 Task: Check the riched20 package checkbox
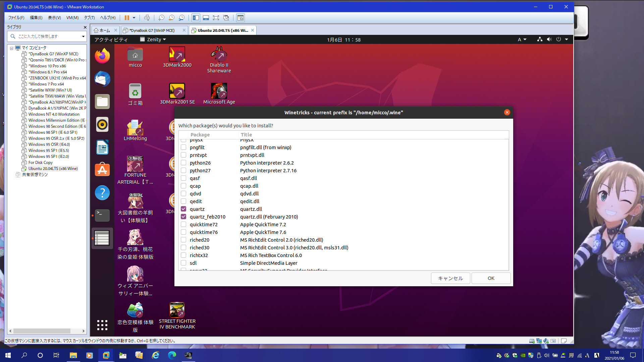coord(183,240)
